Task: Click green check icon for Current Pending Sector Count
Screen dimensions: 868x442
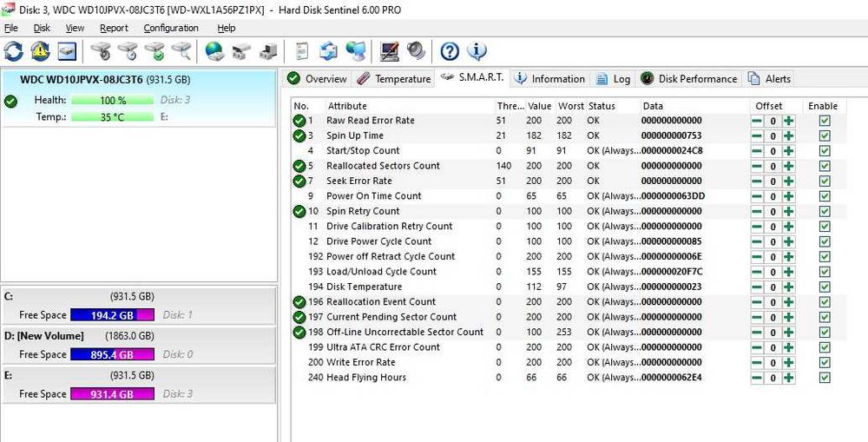Action: click(299, 317)
